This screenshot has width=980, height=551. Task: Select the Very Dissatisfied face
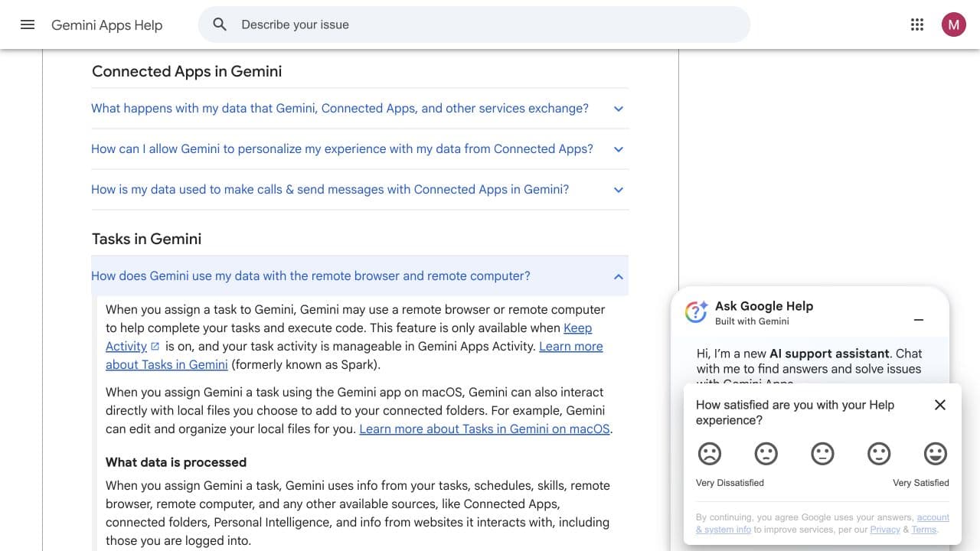click(x=710, y=454)
